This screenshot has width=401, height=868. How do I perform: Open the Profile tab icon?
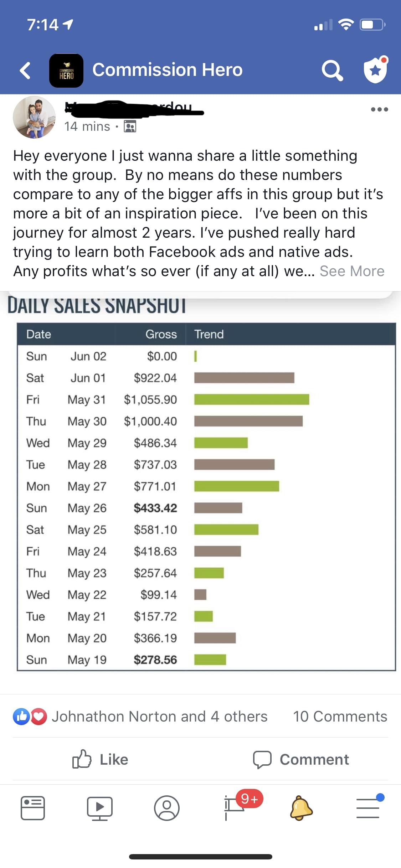coord(166,808)
